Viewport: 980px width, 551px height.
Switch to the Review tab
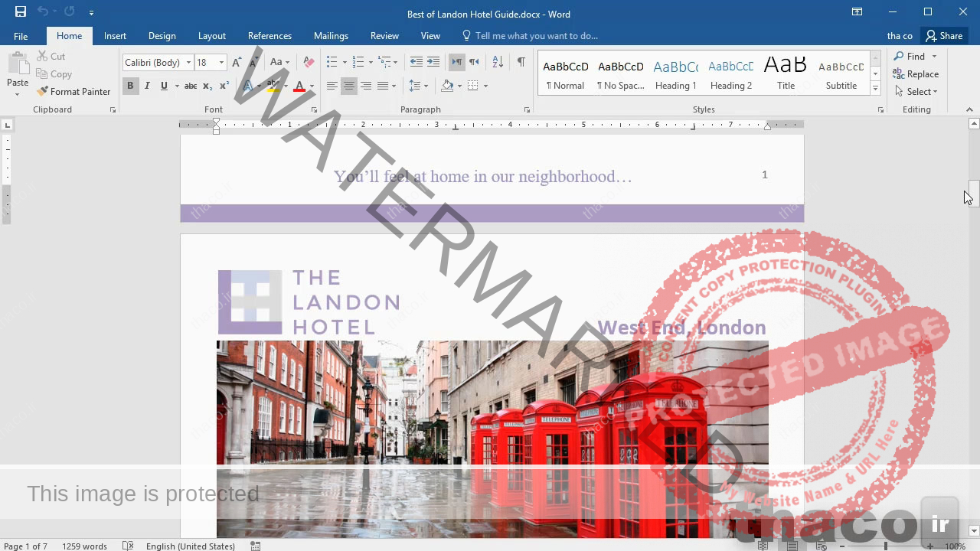pos(384,36)
